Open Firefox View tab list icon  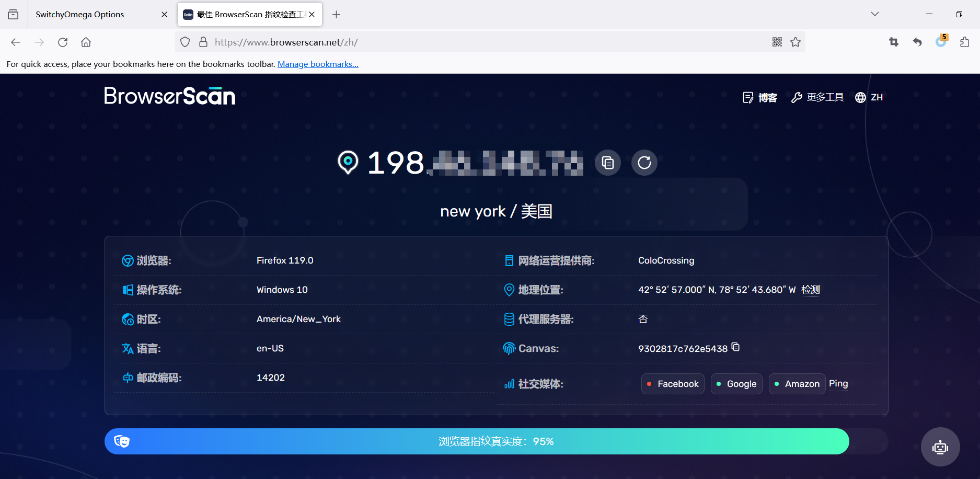(x=13, y=14)
